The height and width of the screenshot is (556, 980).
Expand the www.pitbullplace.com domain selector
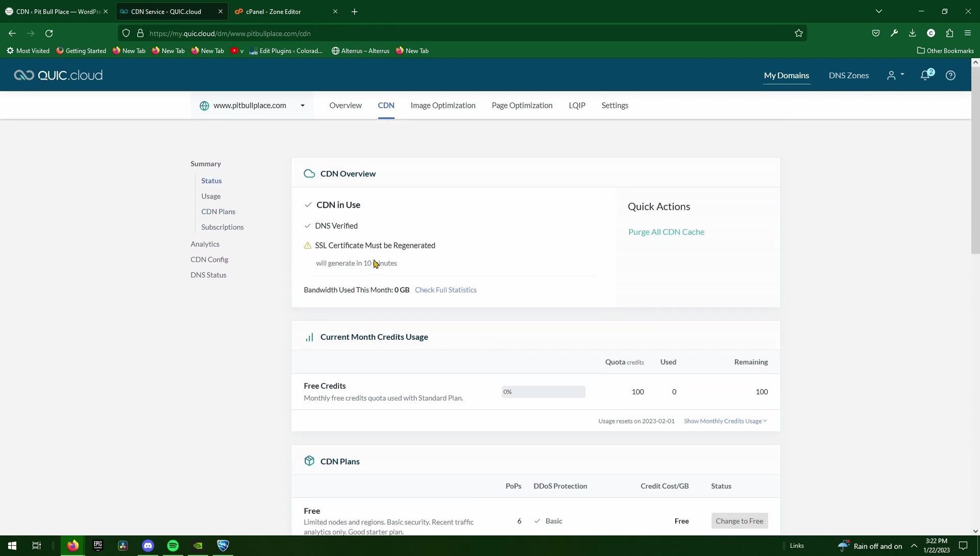(253, 106)
